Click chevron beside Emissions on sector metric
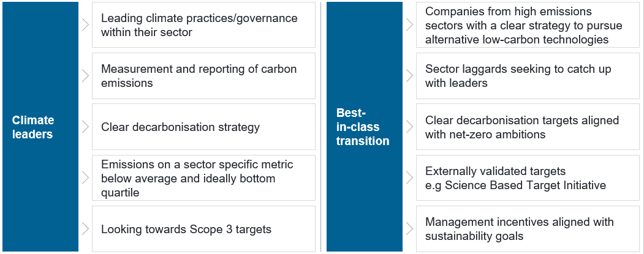 [x=85, y=177]
